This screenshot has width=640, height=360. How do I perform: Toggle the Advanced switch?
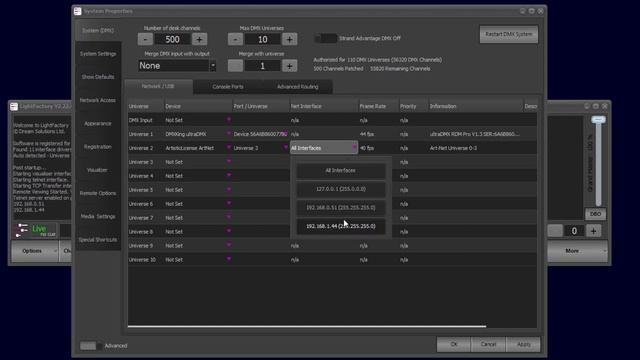91,346
